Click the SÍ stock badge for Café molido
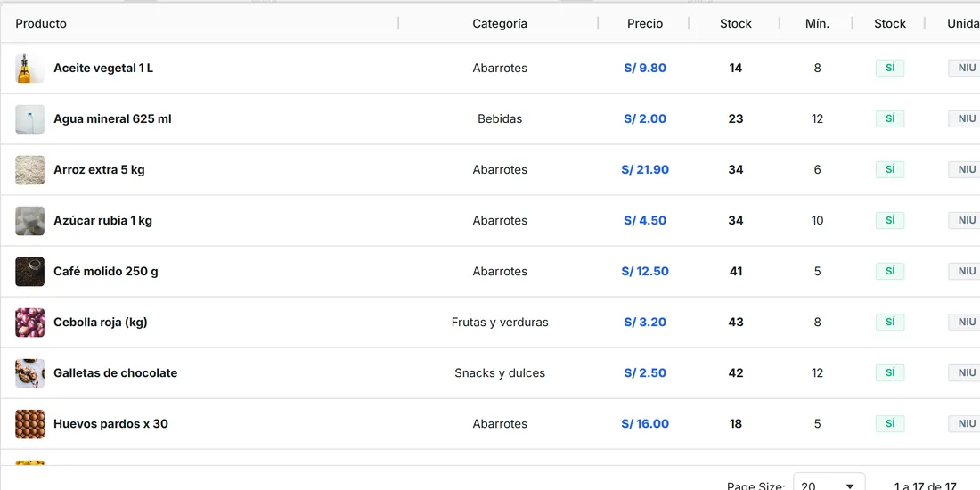This screenshot has width=980, height=490. pos(890,271)
